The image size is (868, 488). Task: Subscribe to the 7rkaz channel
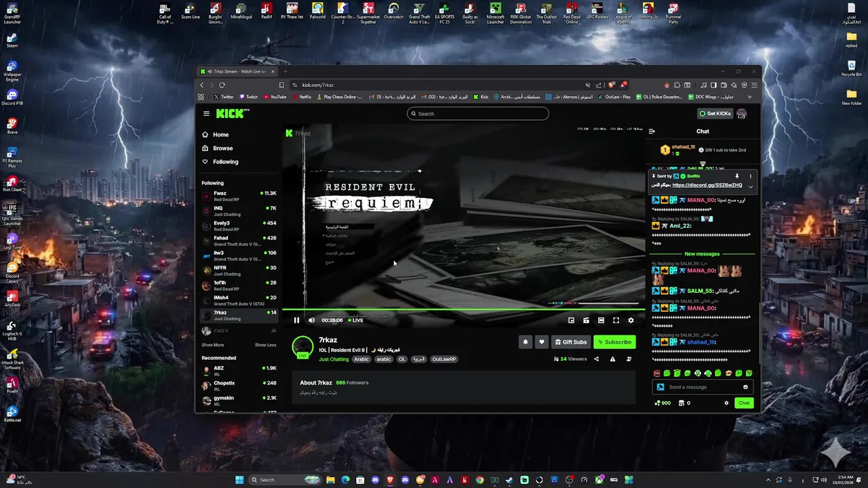[614, 342]
